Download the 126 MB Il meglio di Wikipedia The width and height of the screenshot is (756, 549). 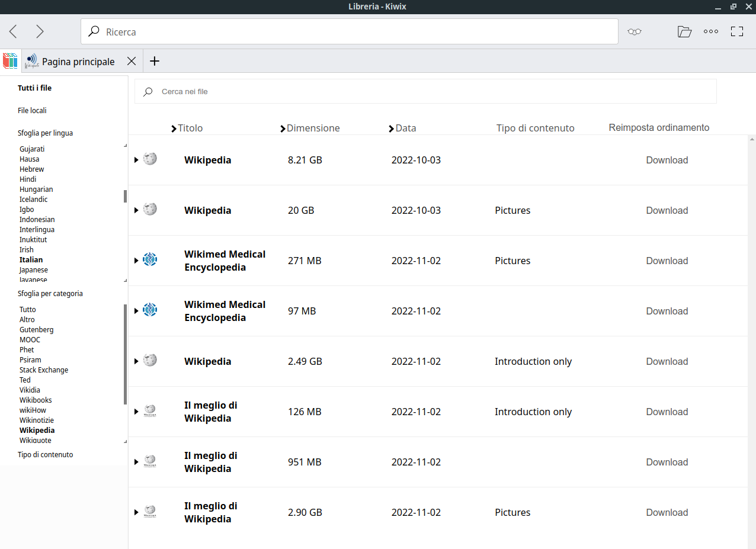pos(667,412)
